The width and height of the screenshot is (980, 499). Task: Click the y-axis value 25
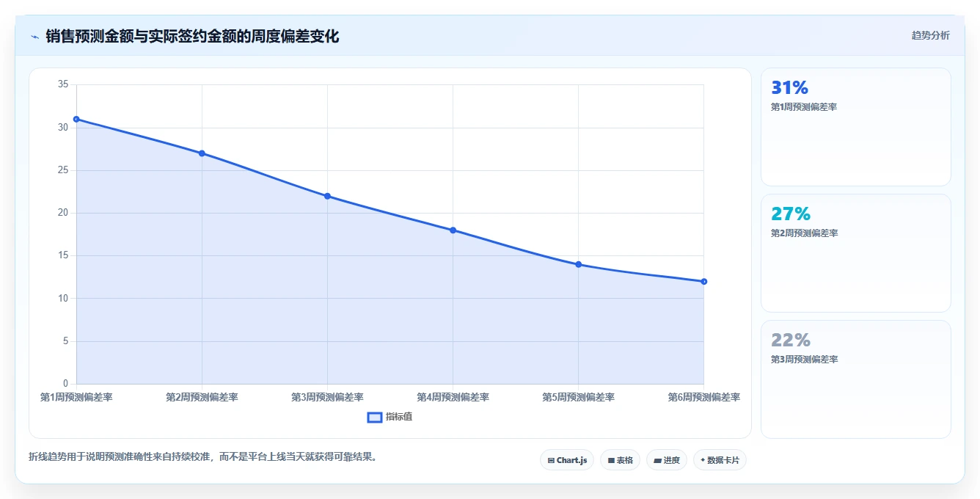[62, 170]
